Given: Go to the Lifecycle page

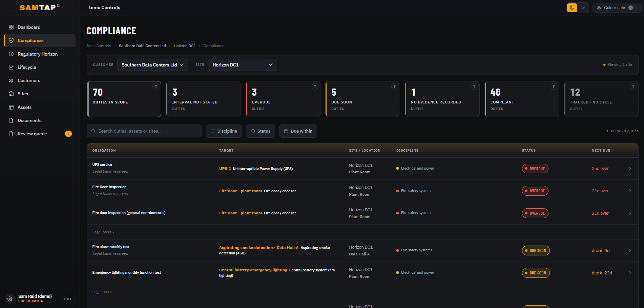Looking at the screenshot, I should coord(40,67).
